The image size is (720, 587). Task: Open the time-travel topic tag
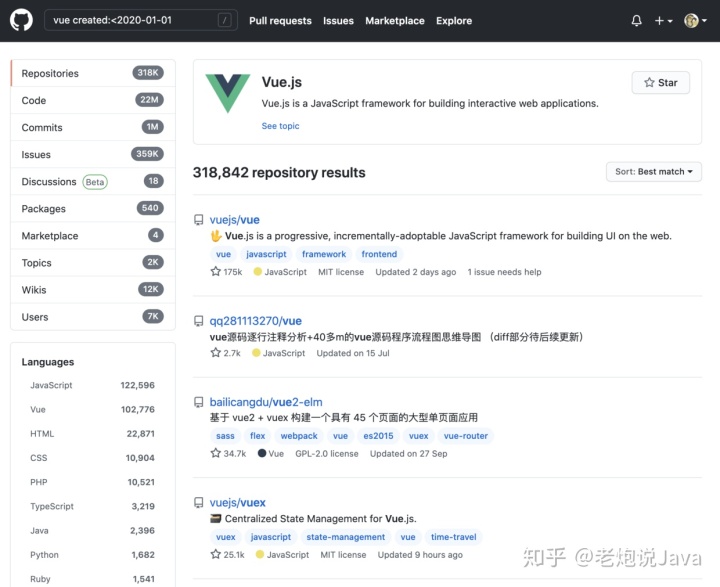tap(454, 537)
